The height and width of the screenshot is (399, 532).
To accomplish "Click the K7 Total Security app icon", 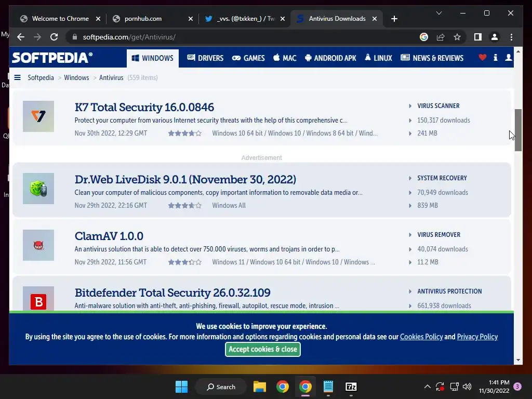I will (x=38, y=116).
